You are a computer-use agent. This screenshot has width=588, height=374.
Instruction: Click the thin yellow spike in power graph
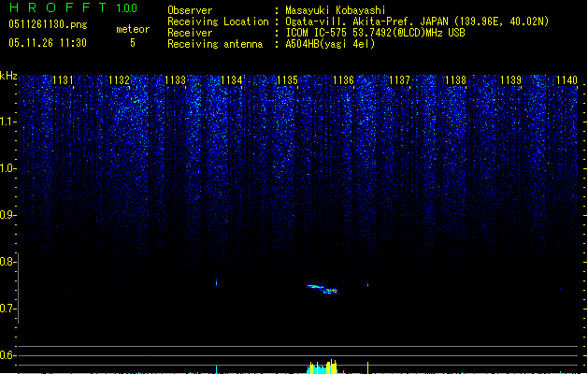point(367,367)
